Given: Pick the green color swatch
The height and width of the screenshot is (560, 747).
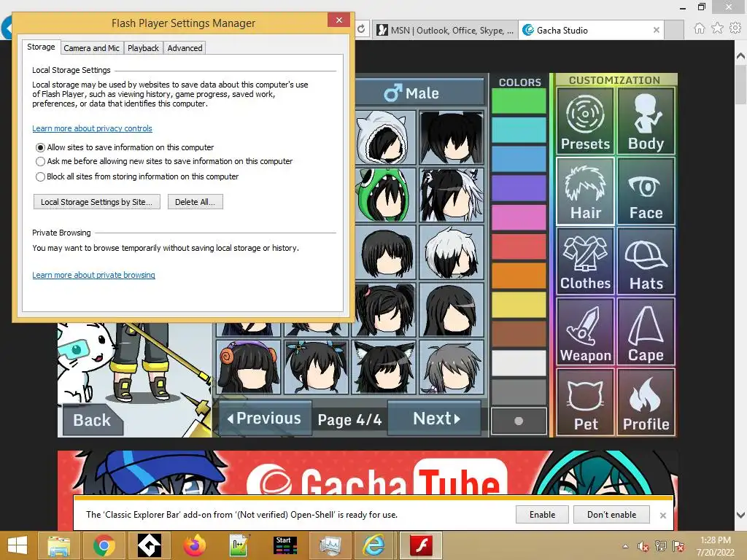Looking at the screenshot, I should tap(519, 101).
